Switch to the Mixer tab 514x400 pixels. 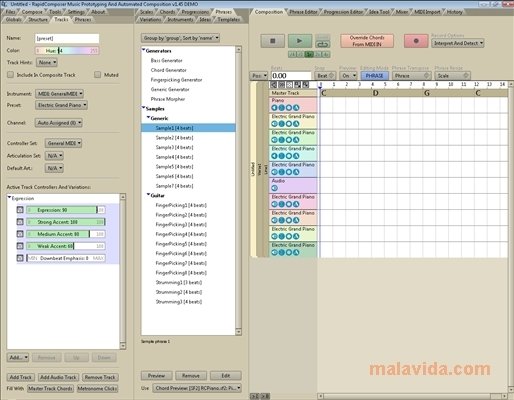tap(402, 12)
